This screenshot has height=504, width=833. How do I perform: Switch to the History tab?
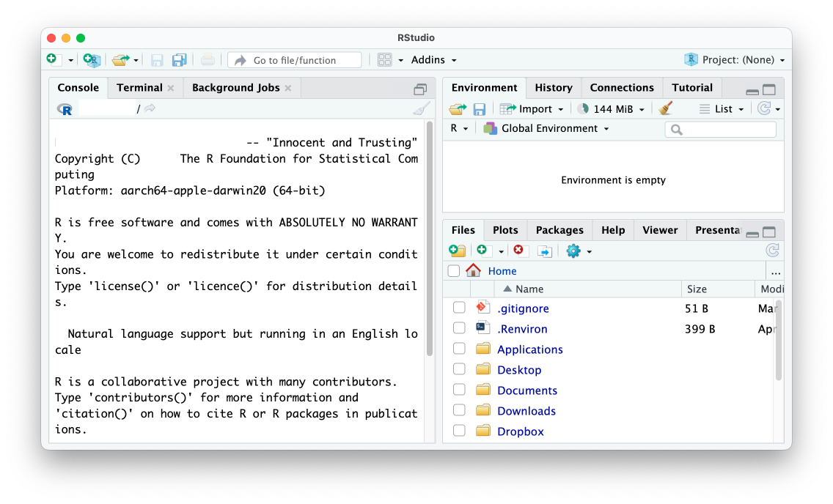(553, 87)
